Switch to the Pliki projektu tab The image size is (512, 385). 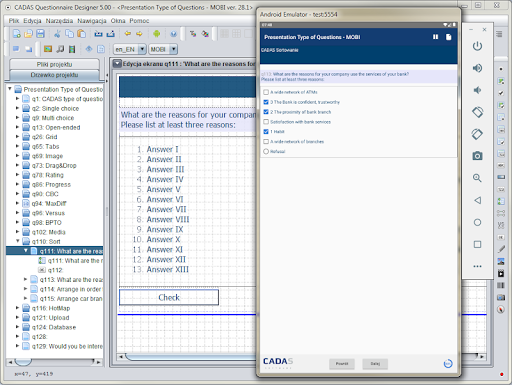click(x=55, y=64)
